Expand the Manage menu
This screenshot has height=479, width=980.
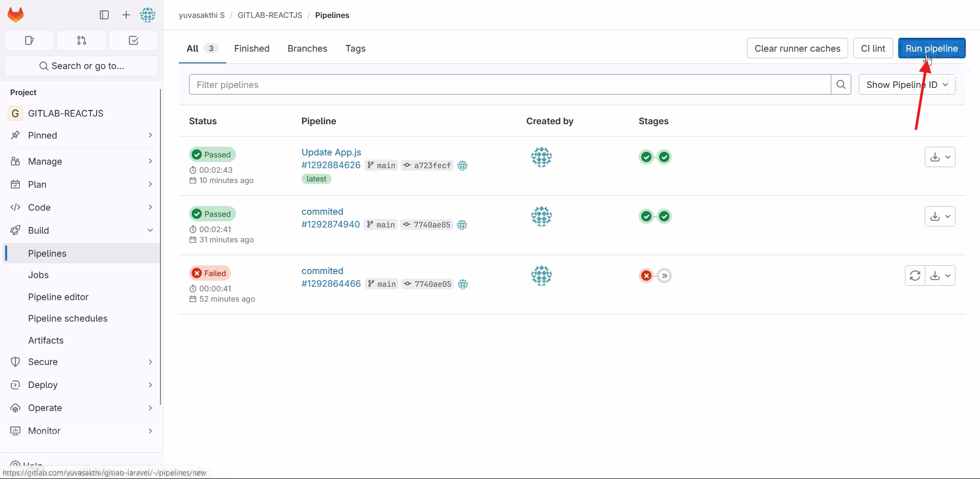(82, 162)
